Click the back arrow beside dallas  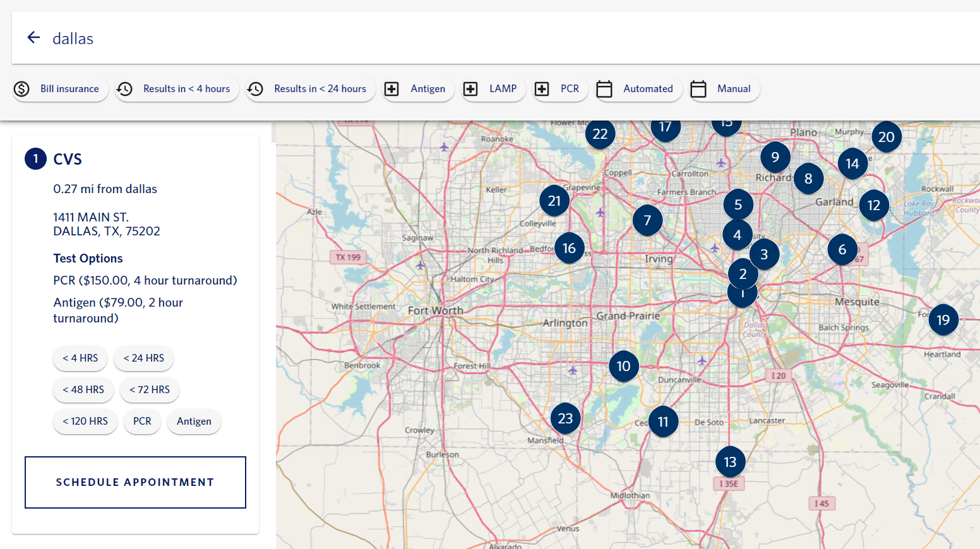click(x=34, y=38)
